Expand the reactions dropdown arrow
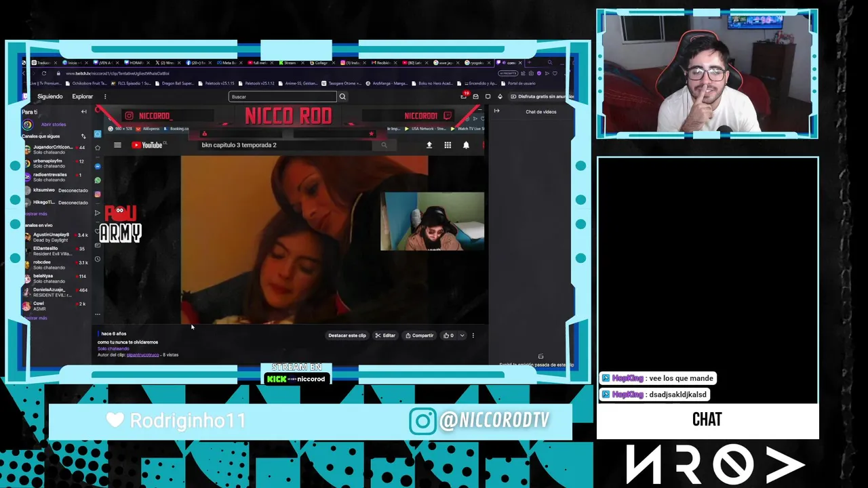This screenshot has width=868, height=488. point(462,335)
